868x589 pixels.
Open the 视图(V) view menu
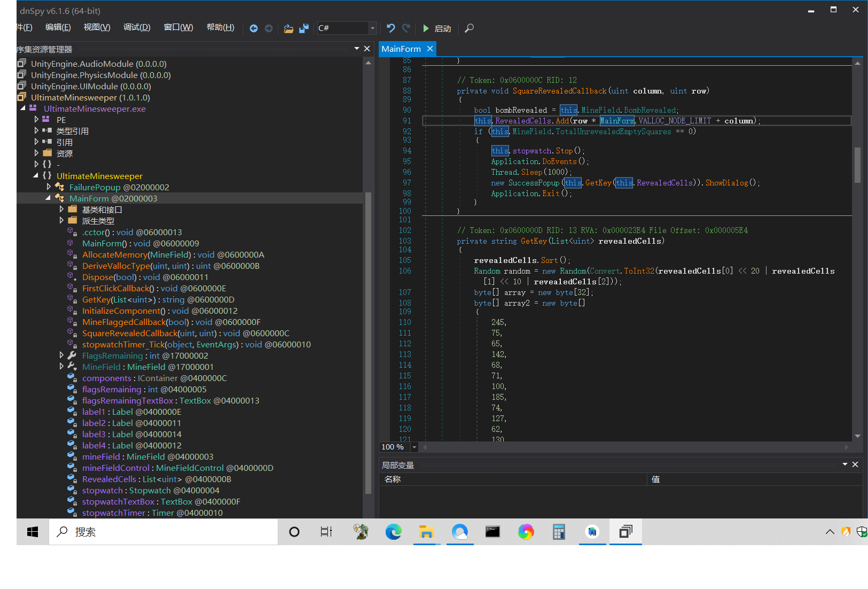click(97, 27)
